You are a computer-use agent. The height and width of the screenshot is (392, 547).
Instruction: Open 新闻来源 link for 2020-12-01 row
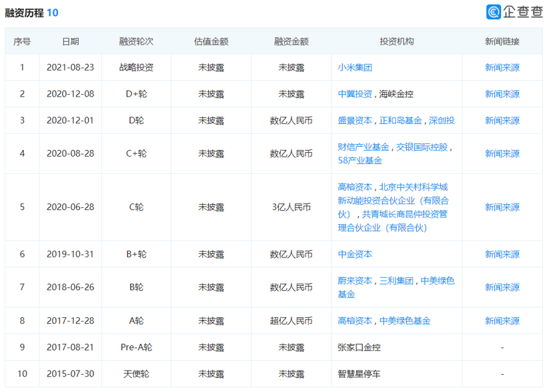pyautogui.click(x=502, y=120)
